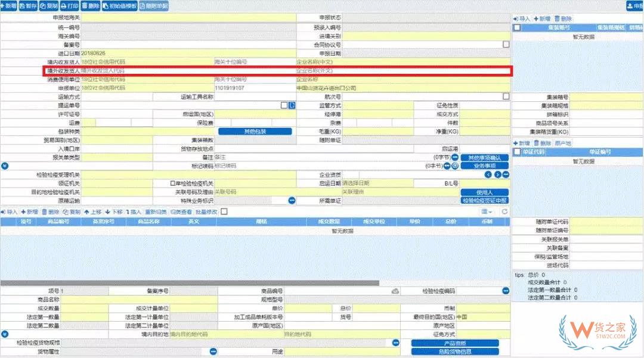The height and width of the screenshot is (358, 644).
Task: Click 新增 in the goods list toolbar
Action: tap(30, 212)
